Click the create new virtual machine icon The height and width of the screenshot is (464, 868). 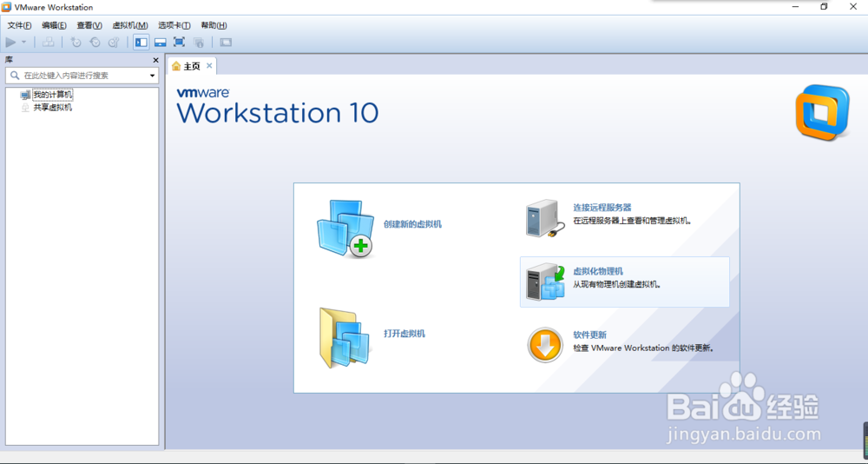point(345,229)
